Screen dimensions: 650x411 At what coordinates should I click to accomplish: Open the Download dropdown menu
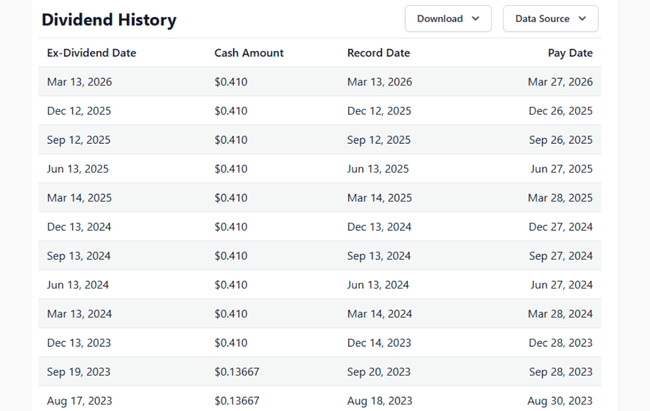pos(448,19)
